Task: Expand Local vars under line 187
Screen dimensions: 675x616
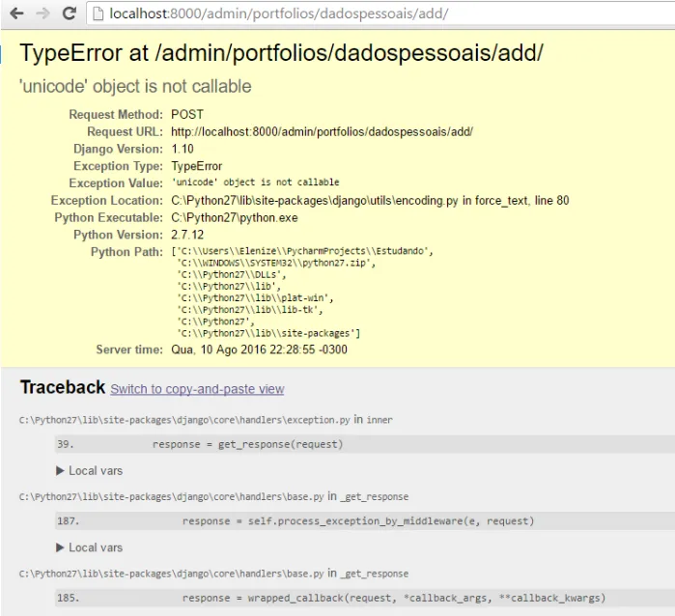Action: pos(90,547)
